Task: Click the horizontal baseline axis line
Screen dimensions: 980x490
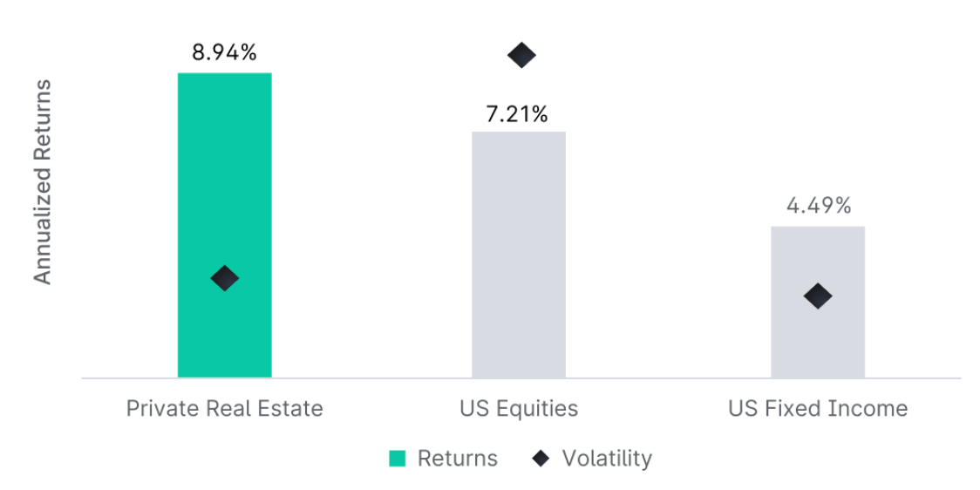Action: [521, 378]
